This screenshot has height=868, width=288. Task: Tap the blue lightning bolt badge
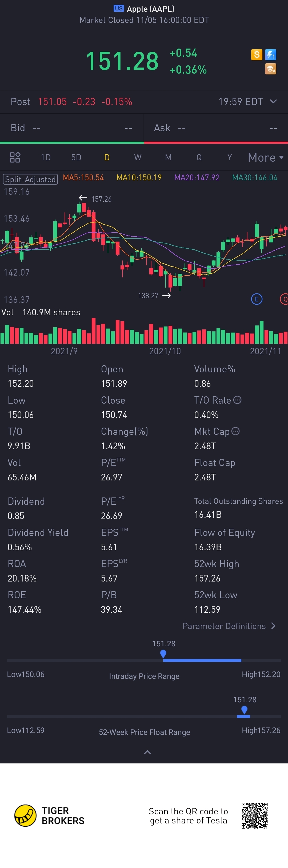270,55
